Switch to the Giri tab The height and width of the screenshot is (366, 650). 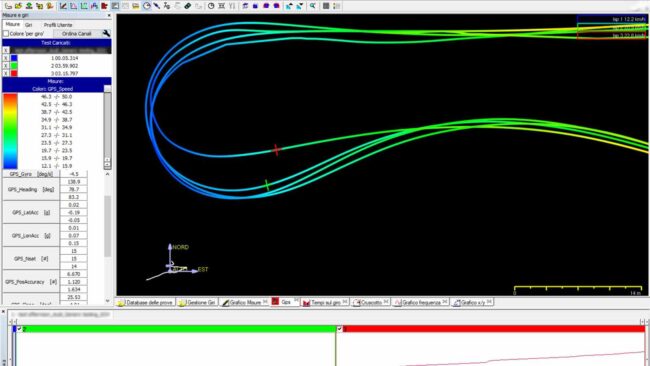point(28,25)
